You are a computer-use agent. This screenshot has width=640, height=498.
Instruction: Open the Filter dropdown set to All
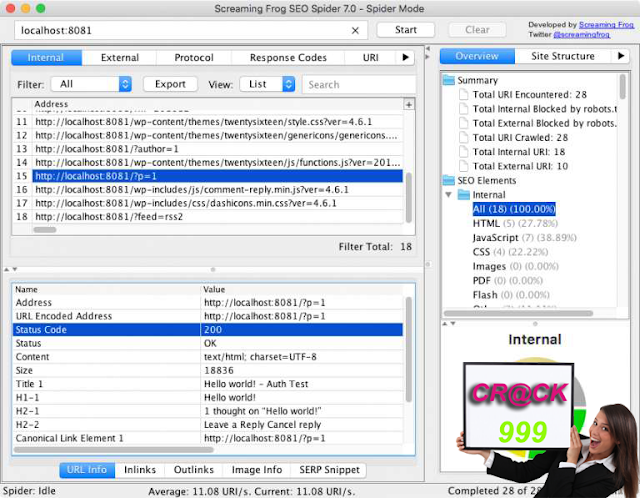click(x=91, y=84)
